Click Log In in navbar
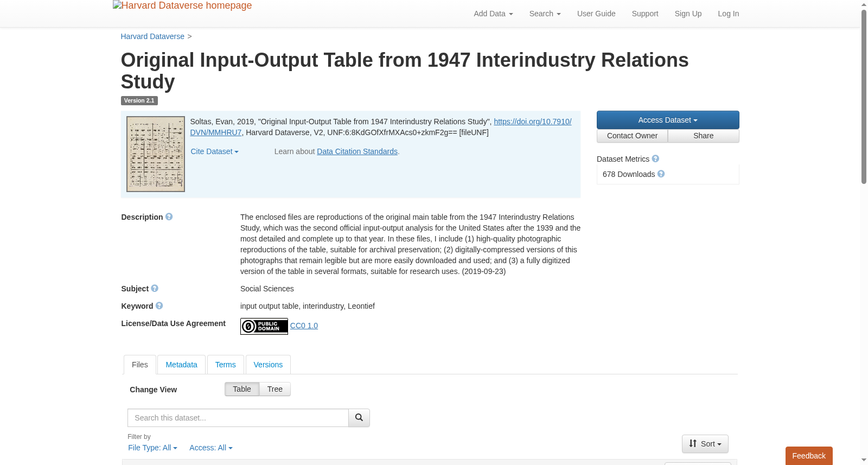 coord(729,14)
